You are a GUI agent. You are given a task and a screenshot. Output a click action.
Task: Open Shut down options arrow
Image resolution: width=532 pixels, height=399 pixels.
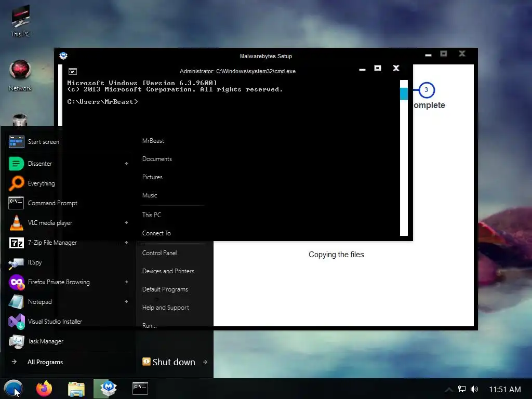pos(205,362)
